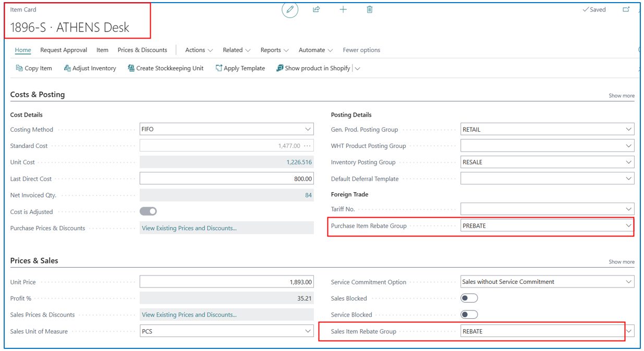This screenshot has width=644, height=351.
Task: Enable the Sales Blocked toggle
Action: (469, 298)
